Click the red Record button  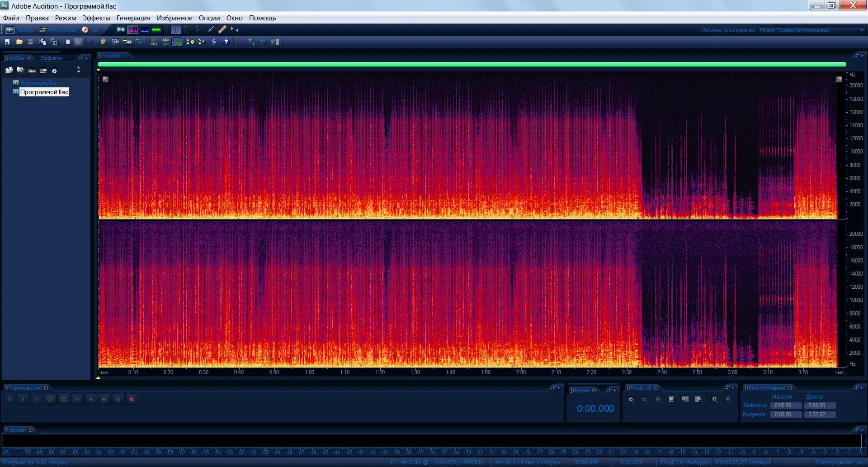[x=132, y=400]
